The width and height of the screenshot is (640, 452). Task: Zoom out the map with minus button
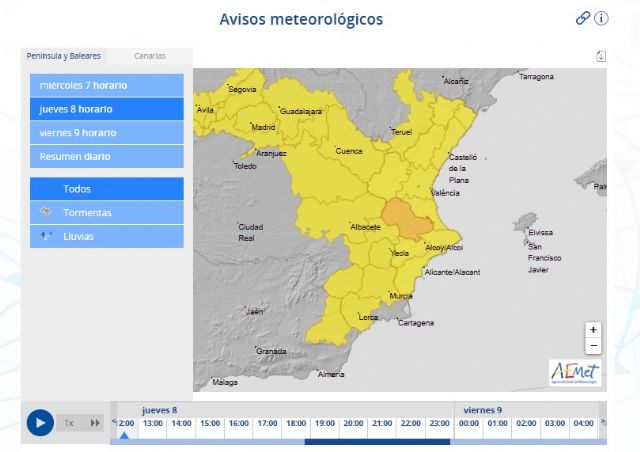point(593,346)
